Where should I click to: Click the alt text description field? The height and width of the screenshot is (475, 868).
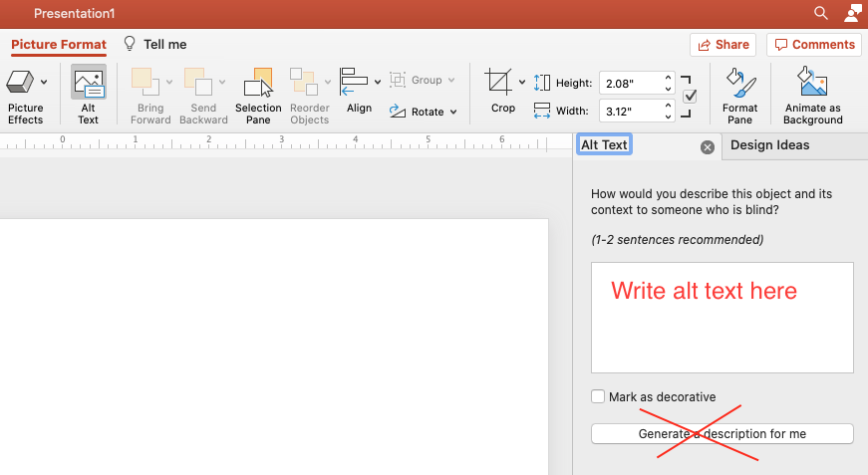722,318
